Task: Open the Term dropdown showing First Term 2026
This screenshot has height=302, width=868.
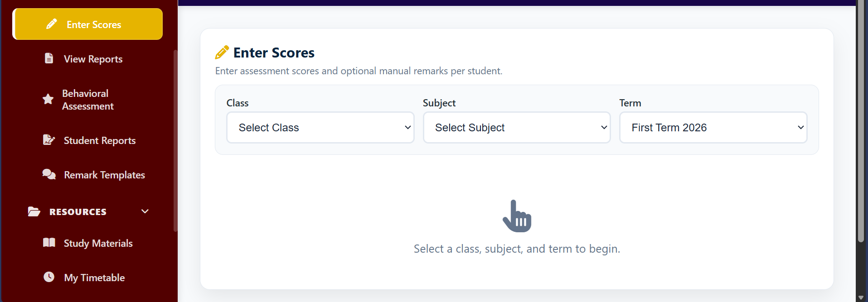Action: (x=713, y=128)
